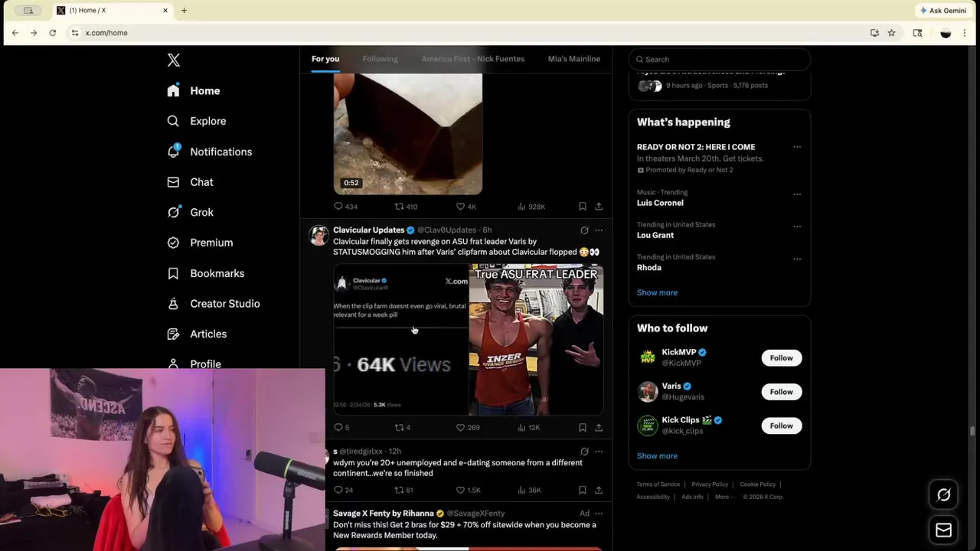Viewport: 980px width, 551px height.
Task: Open the Clavicular Updates profile name
Action: (368, 230)
